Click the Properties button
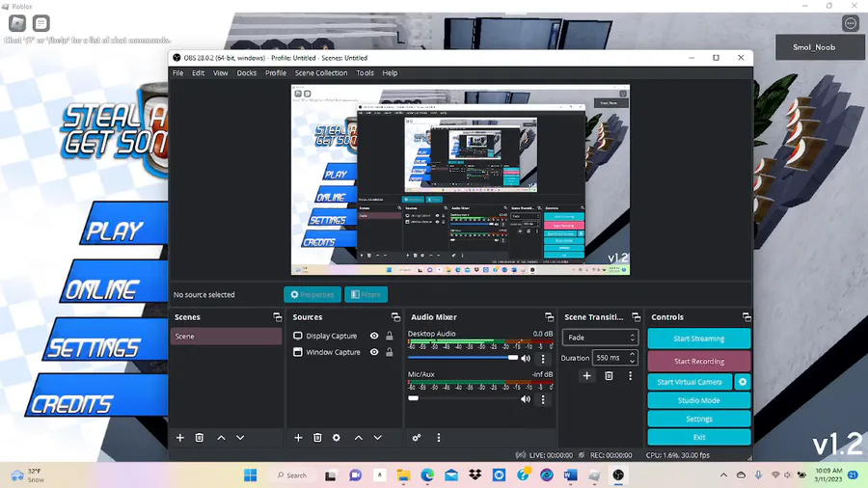Viewport: 868px width, 488px height. 312,295
